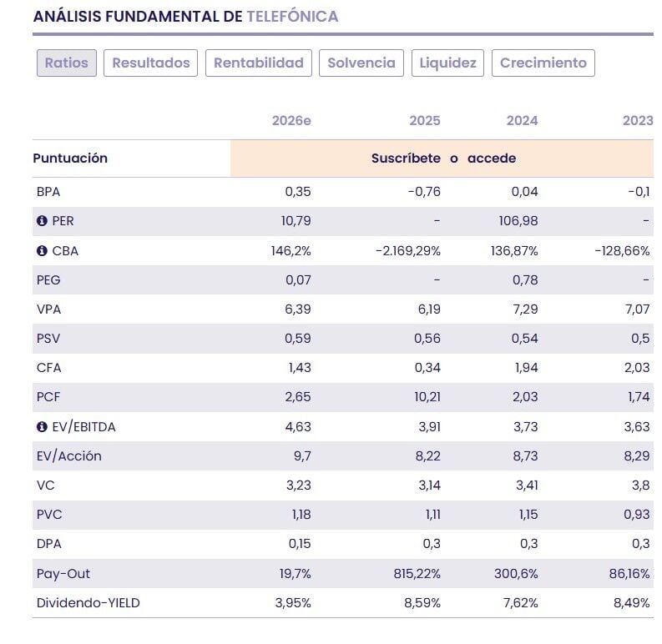View the Crecimiento tab
This screenshot has height=644, width=662.
click(543, 63)
